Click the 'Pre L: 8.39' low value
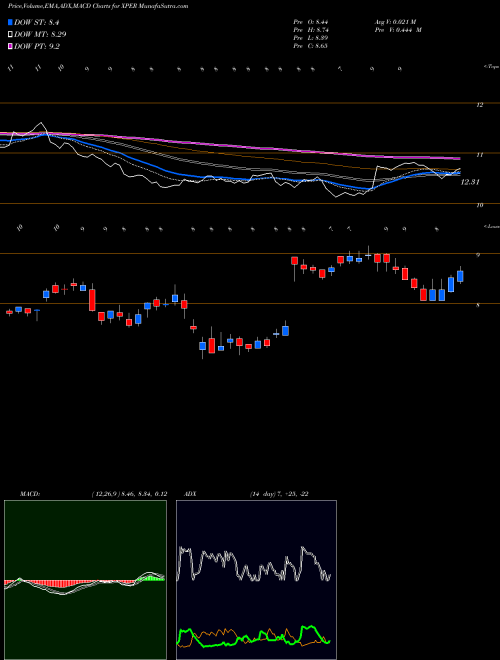This screenshot has height=660, width=500. click(311, 38)
